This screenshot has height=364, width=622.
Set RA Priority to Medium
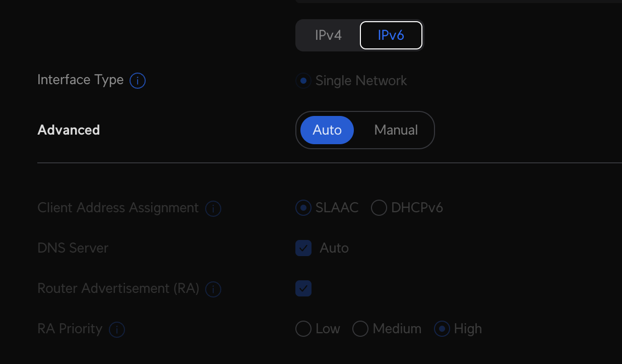coord(360,329)
